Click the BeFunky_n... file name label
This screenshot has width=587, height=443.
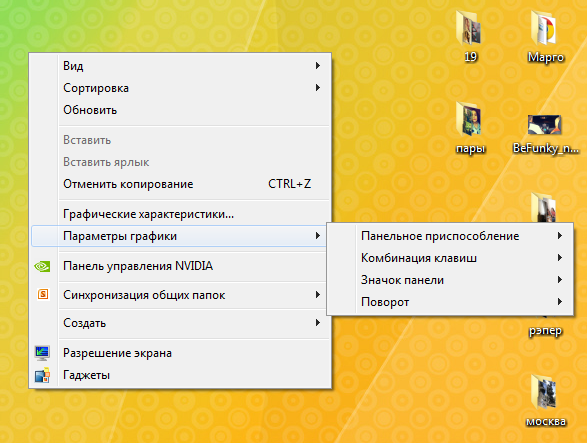pyautogui.click(x=546, y=148)
